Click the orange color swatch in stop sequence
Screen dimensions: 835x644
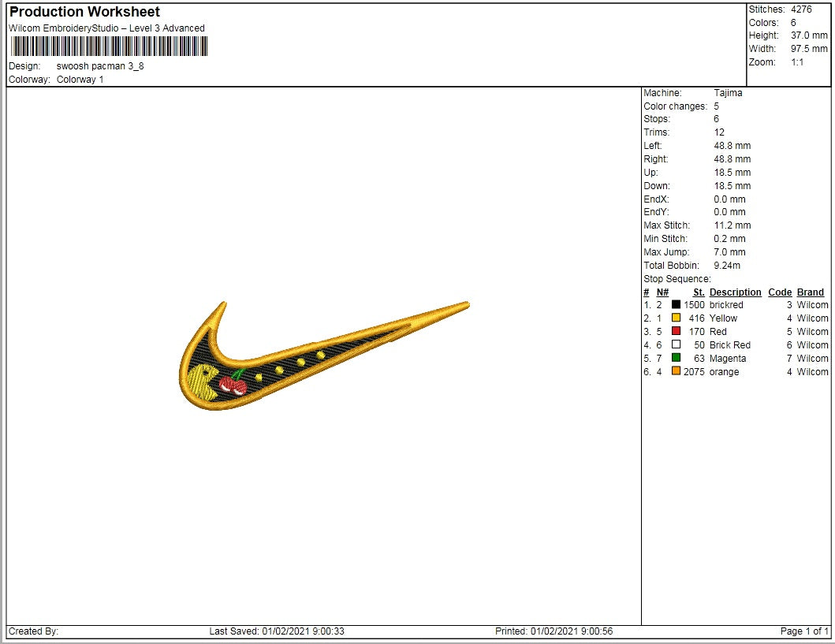[676, 371]
